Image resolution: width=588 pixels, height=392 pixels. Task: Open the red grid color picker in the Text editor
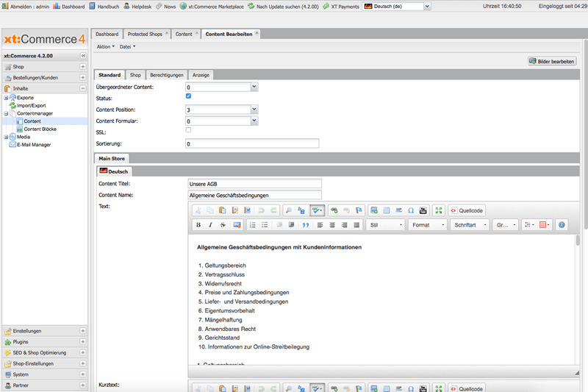click(x=544, y=225)
